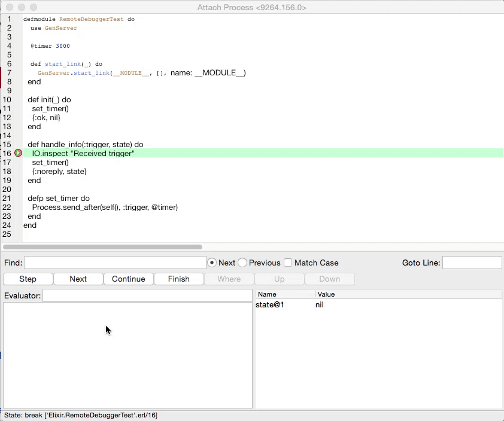
Task: Click the Goto Line input field
Action: 472,263
